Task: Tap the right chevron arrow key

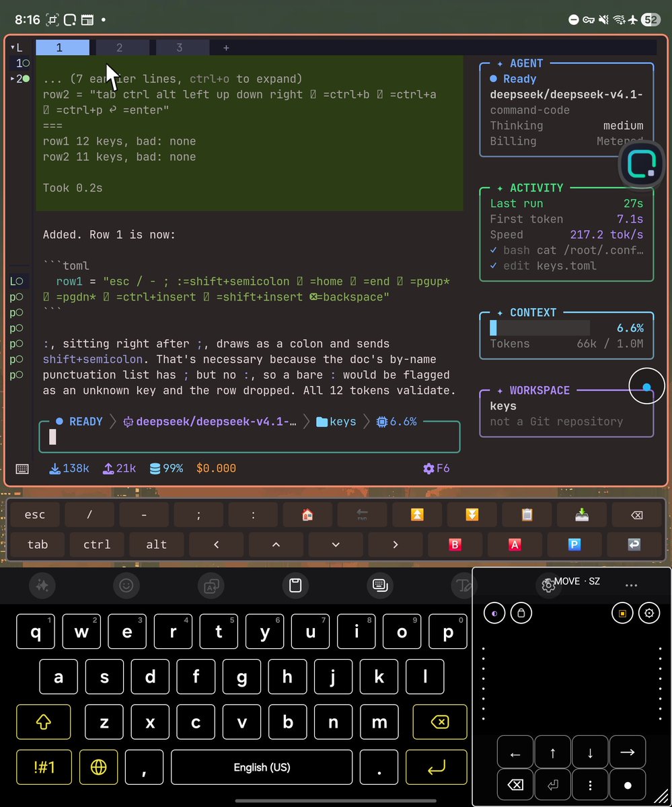Action: tap(396, 544)
